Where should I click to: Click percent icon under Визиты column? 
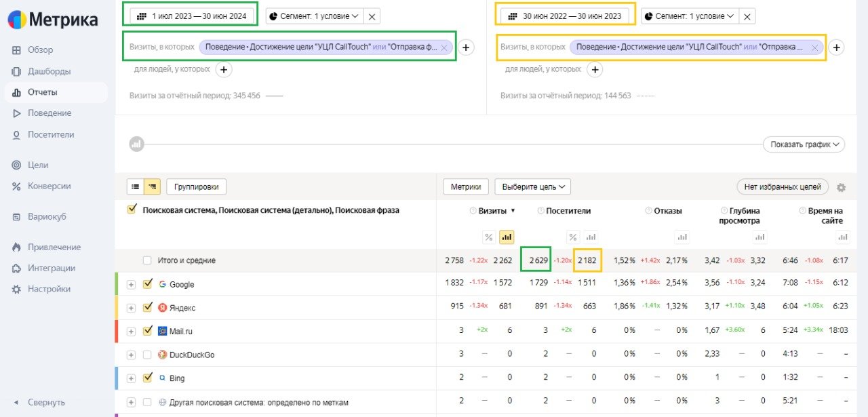click(x=488, y=237)
